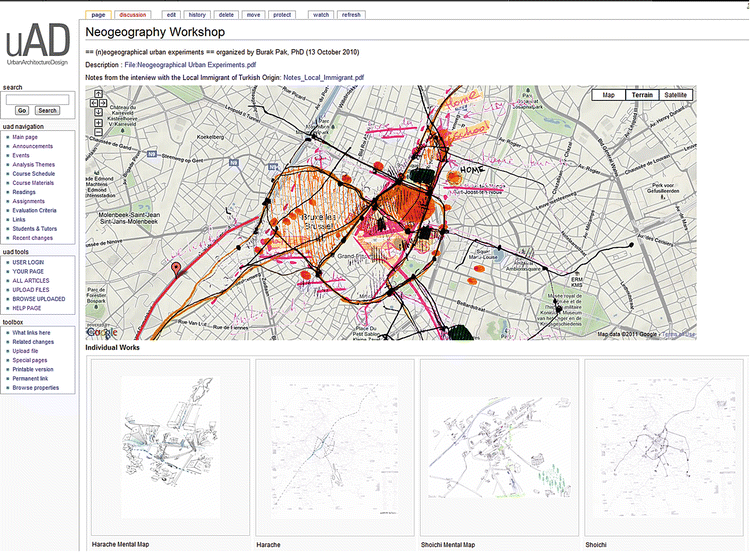
Task: Open the edit tab
Action: pos(171,15)
